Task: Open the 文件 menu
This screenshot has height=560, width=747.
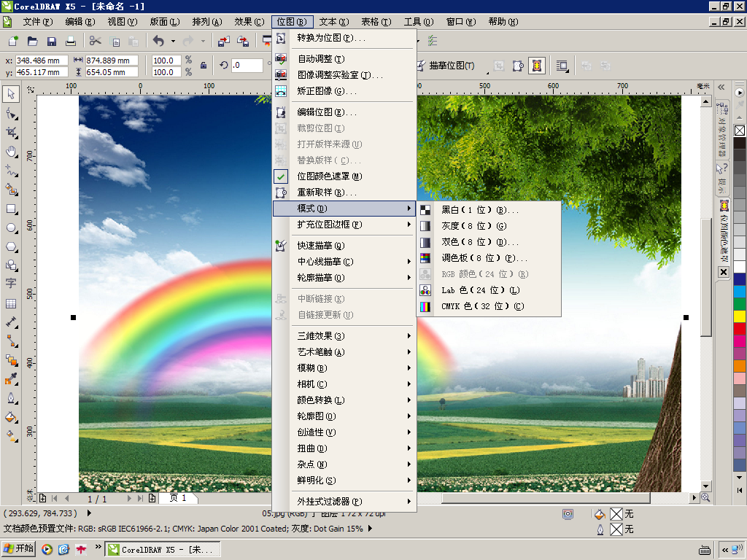Action: [38, 22]
